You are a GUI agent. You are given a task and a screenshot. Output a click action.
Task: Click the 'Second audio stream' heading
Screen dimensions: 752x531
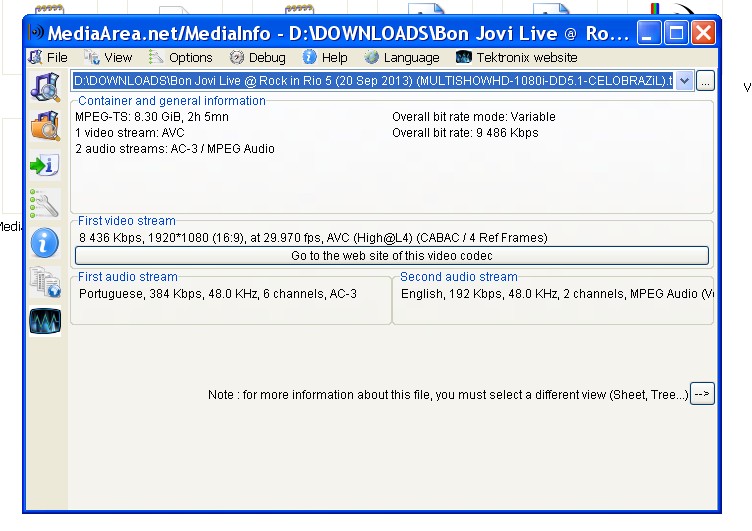pyautogui.click(x=459, y=277)
